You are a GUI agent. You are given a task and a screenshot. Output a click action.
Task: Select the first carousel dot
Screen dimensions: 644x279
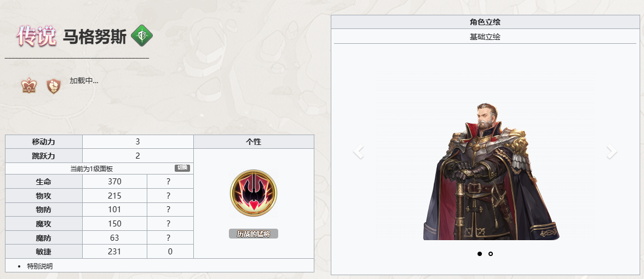pos(480,254)
